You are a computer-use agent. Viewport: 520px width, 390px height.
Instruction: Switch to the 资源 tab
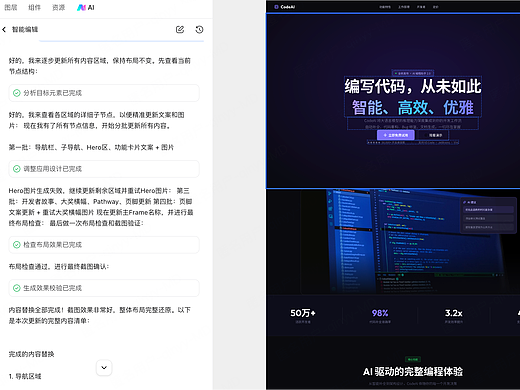point(59,7)
